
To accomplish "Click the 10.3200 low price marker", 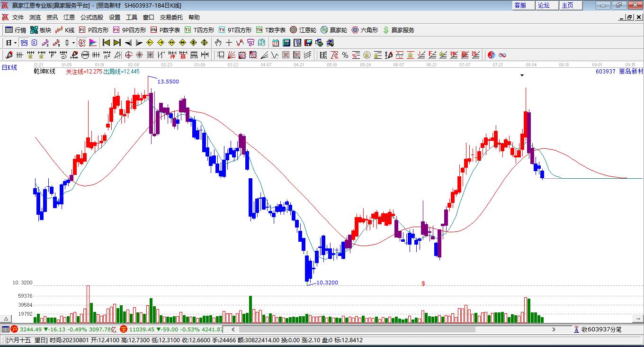I will (x=327, y=283).
